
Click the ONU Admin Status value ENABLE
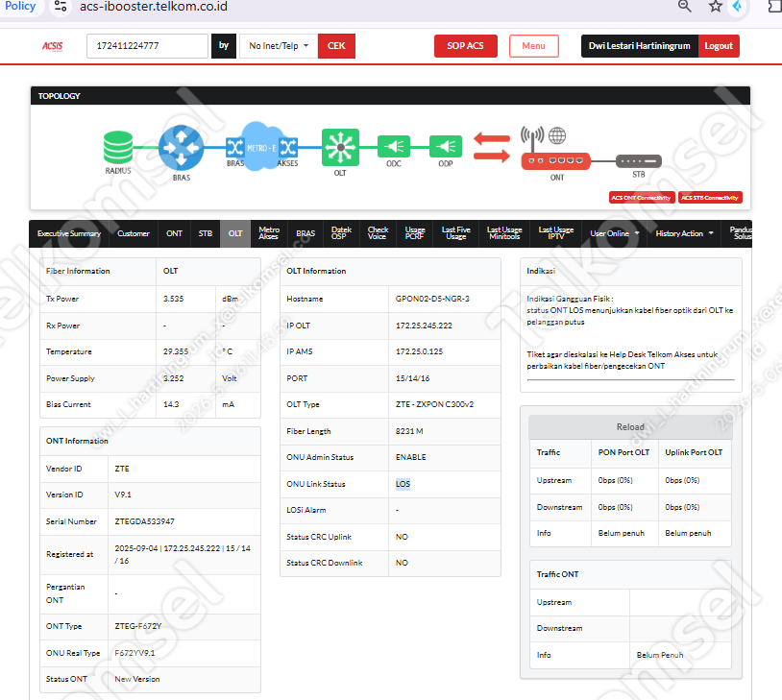[x=411, y=457]
